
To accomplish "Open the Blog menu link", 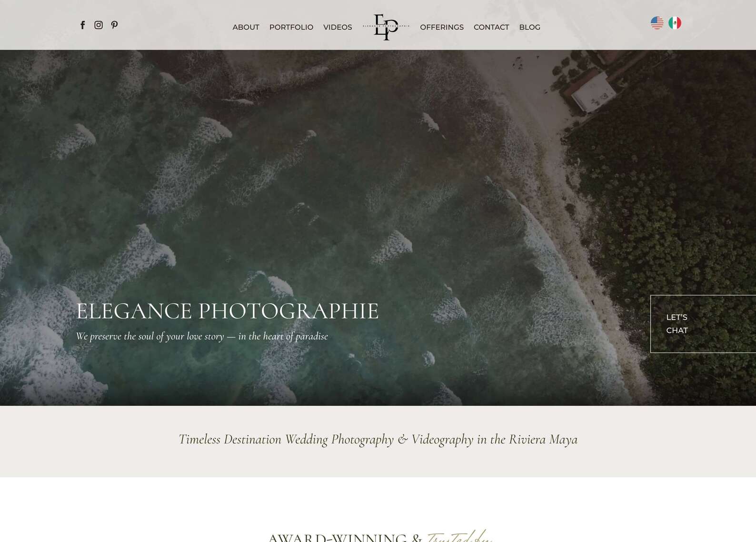I will coord(530,27).
